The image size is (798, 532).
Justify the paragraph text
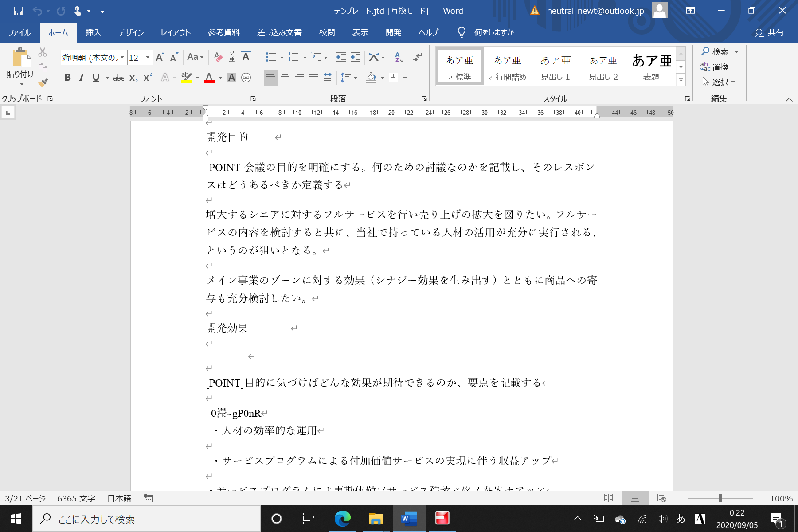[313, 78]
